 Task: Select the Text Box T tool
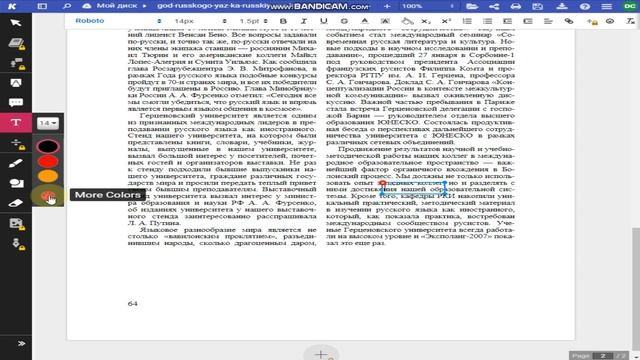point(16,122)
